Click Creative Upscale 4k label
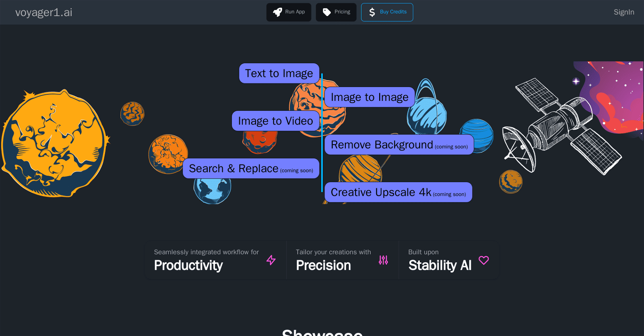Image resolution: width=644 pixels, height=336 pixels. coord(398,192)
